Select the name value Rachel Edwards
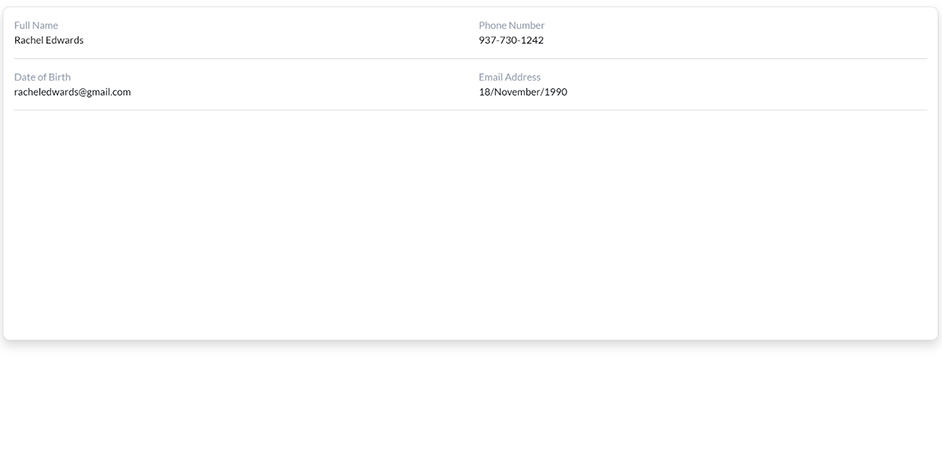Viewport: 942px width, 455px height. pos(49,40)
